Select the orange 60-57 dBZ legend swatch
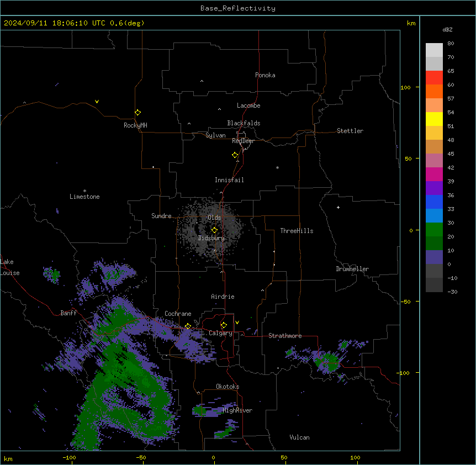The height and width of the screenshot is (465, 476). tap(434, 91)
